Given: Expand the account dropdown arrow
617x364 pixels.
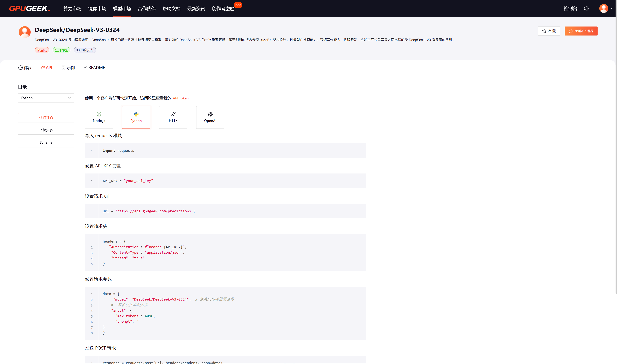Looking at the screenshot, I should [x=612, y=9].
